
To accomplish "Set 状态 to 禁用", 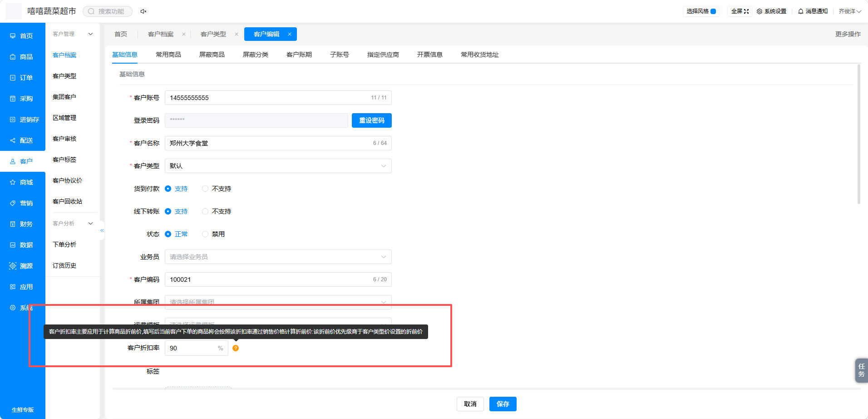I will tap(213, 234).
